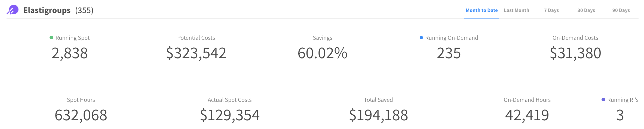Screen dimensions: 644x129
Task: Select the Month to Date tab
Action: coord(482,10)
